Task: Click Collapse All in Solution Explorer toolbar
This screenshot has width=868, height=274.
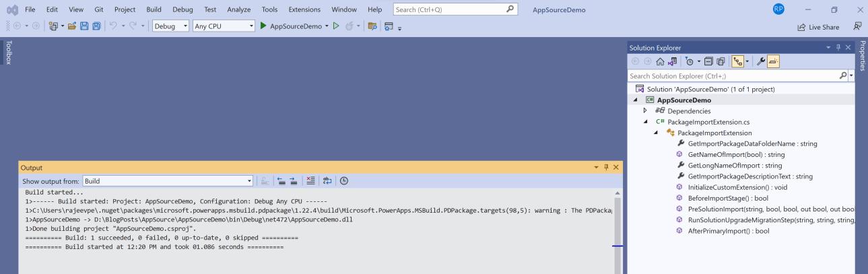Action: 708,61
